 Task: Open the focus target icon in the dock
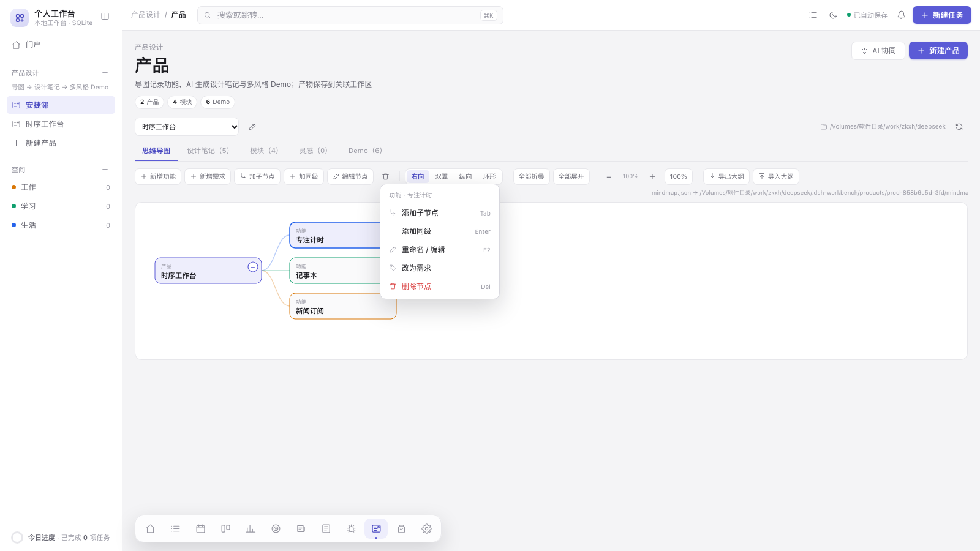pyautogui.click(x=276, y=529)
